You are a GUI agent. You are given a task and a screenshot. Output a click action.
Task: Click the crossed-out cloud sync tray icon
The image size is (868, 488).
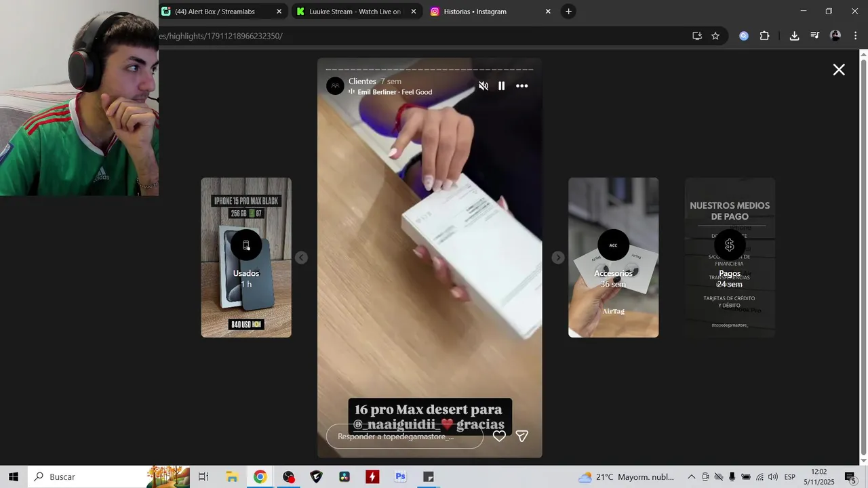(x=719, y=476)
